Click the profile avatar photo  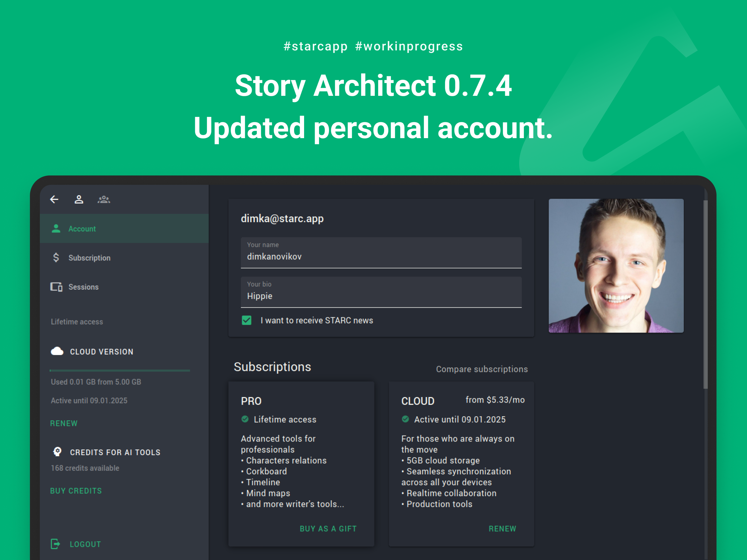616,266
